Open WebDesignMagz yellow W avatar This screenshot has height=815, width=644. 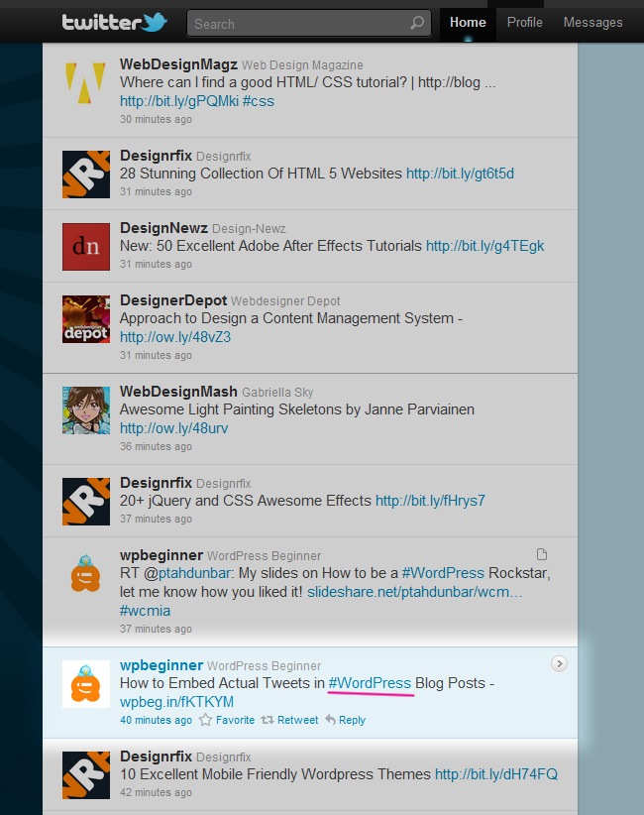click(x=85, y=84)
